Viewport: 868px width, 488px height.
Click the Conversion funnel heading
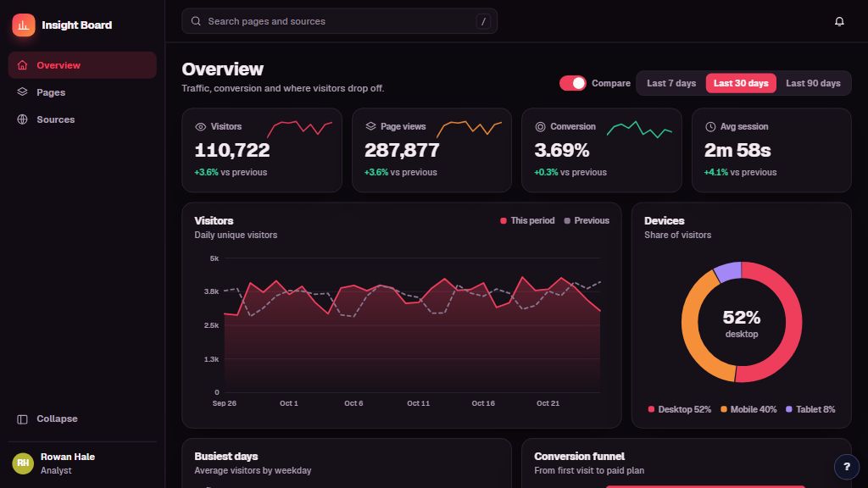pyautogui.click(x=579, y=457)
